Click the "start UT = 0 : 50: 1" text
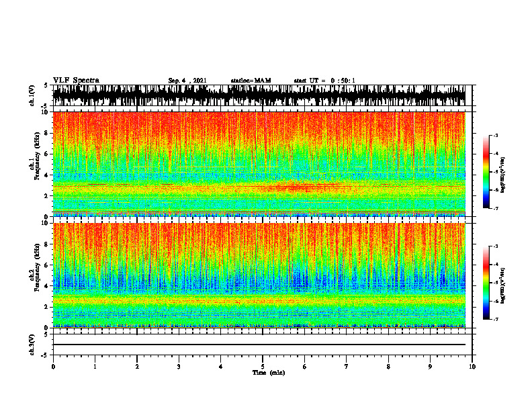This screenshot has width=532, height=411. 324,81
